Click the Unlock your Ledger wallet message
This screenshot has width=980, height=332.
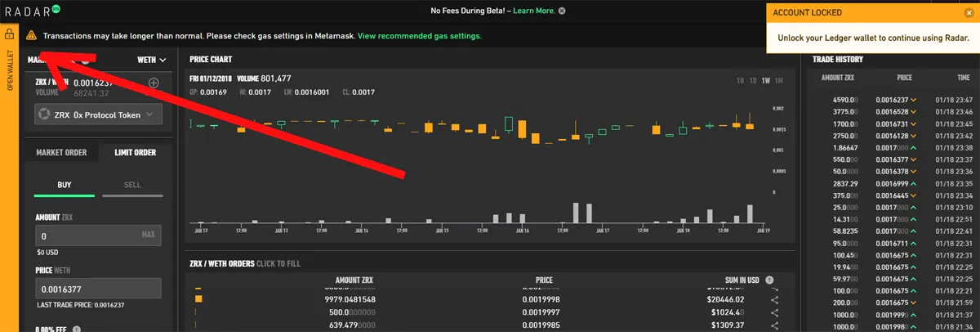click(871, 38)
